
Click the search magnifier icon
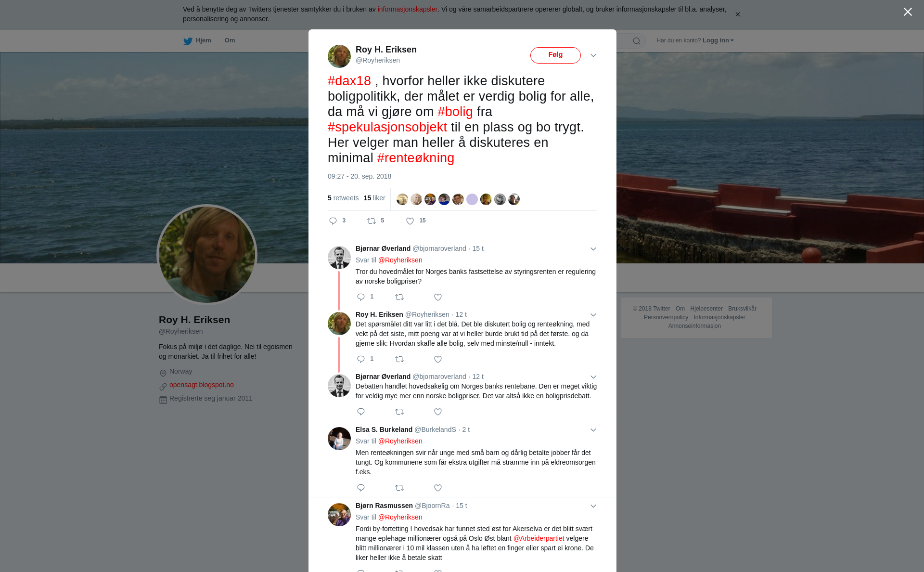637,41
